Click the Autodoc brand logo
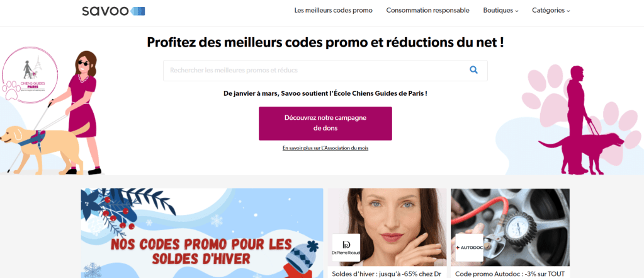This screenshot has height=278, width=644. pos(469,248)
